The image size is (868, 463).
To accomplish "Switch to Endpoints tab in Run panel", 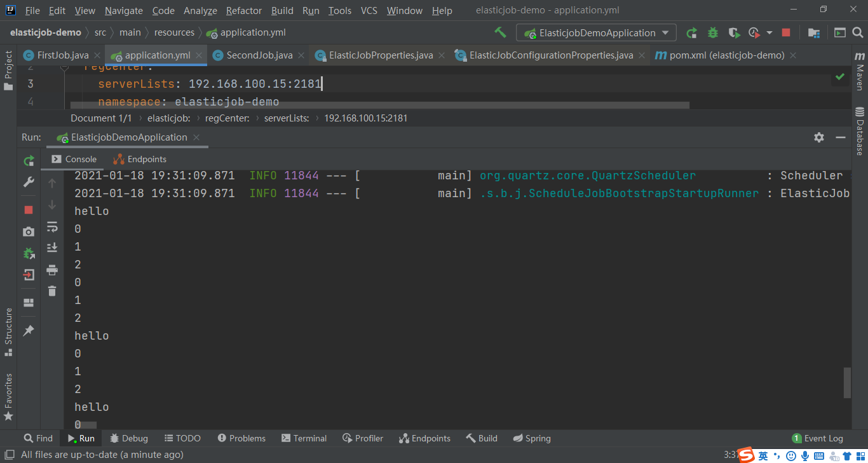I will (x=140, y=159).
